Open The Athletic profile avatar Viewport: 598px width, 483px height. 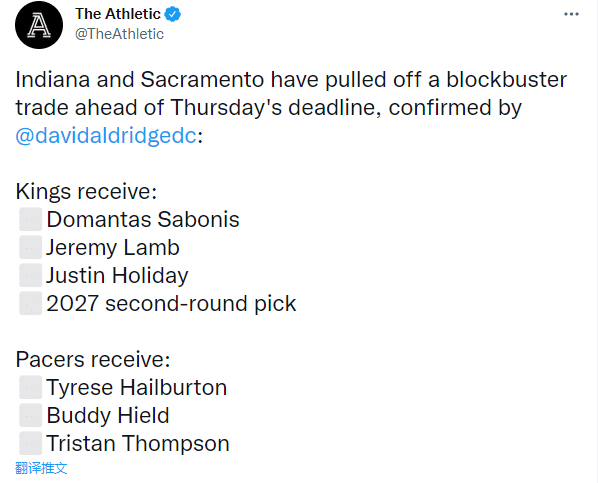coord(39,24)
